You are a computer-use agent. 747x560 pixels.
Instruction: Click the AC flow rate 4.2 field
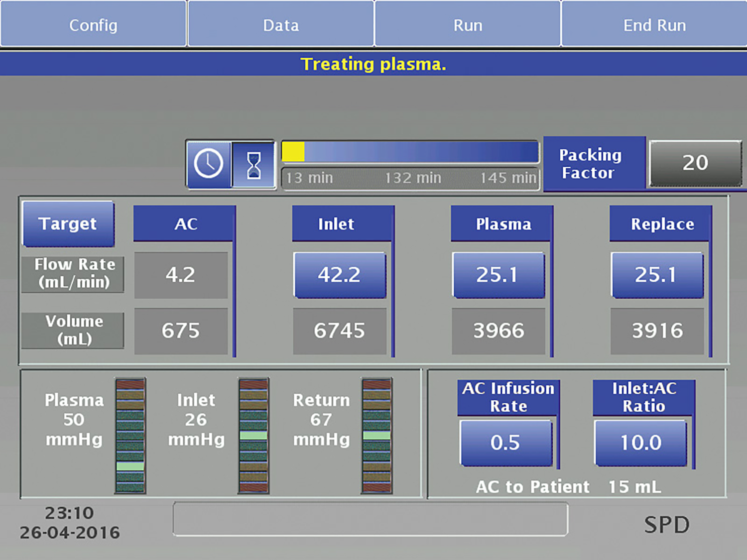coord(181,275)
